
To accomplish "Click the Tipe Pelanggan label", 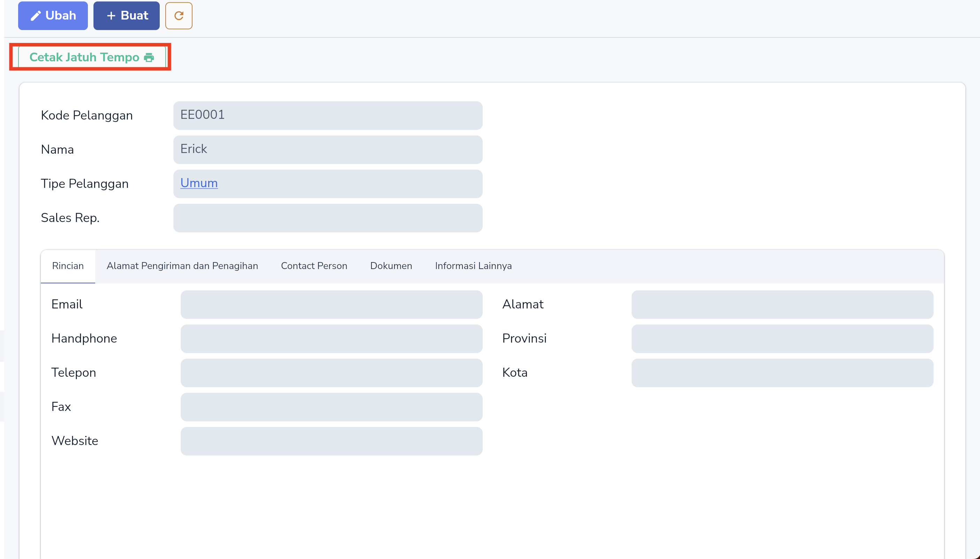I will click(85, 184).
